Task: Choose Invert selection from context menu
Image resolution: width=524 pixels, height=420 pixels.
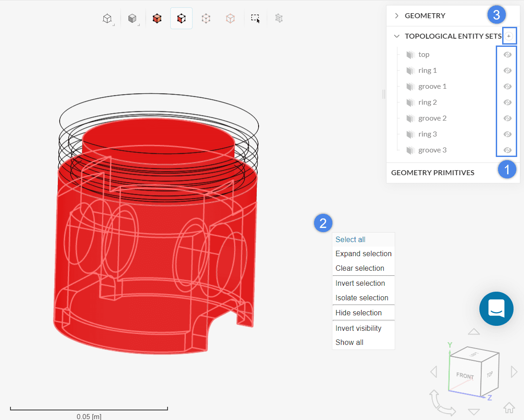Action: point(360,283)
